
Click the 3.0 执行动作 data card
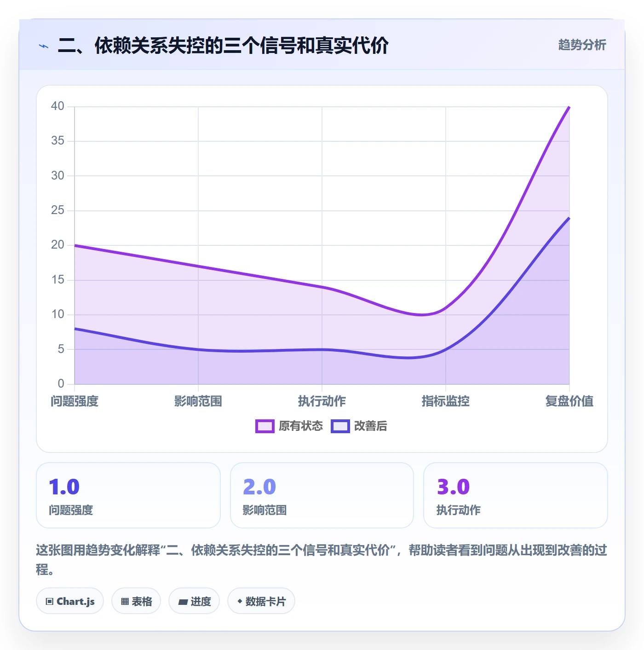(516, 495)
